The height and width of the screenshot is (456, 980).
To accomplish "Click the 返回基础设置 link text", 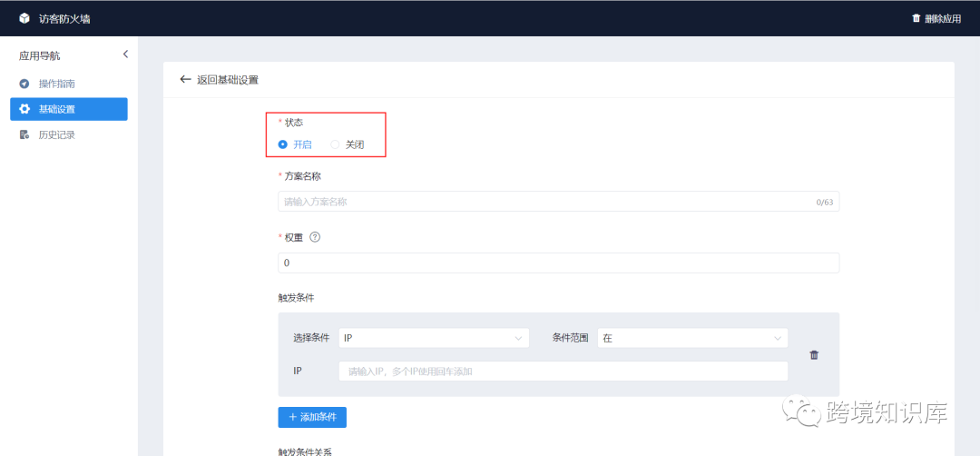I will click(228, 79).
